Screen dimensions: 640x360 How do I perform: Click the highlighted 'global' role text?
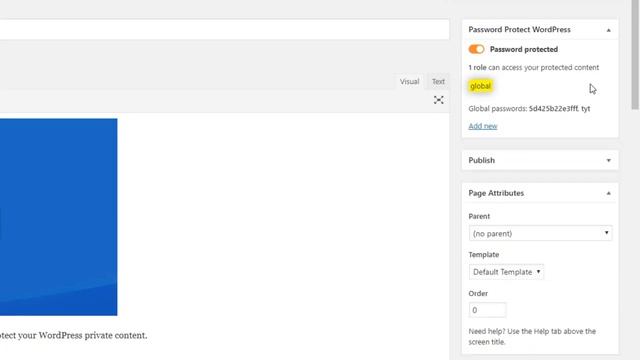point(480,86)
